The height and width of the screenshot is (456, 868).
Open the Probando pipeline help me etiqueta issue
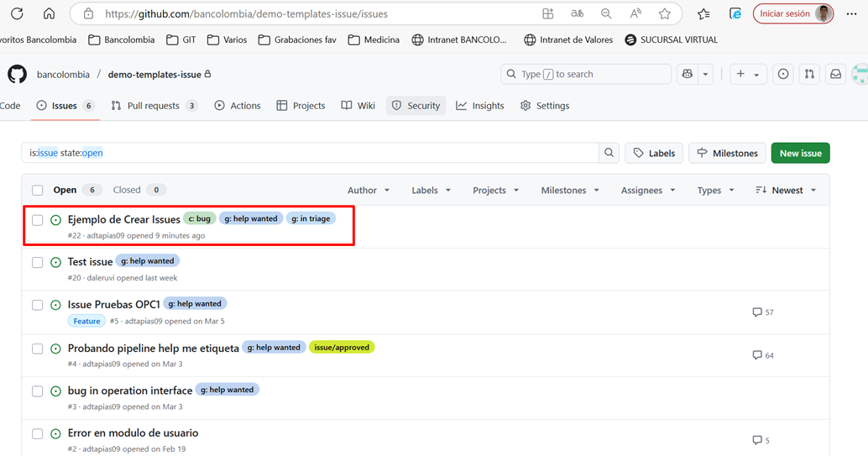point(153,349)
